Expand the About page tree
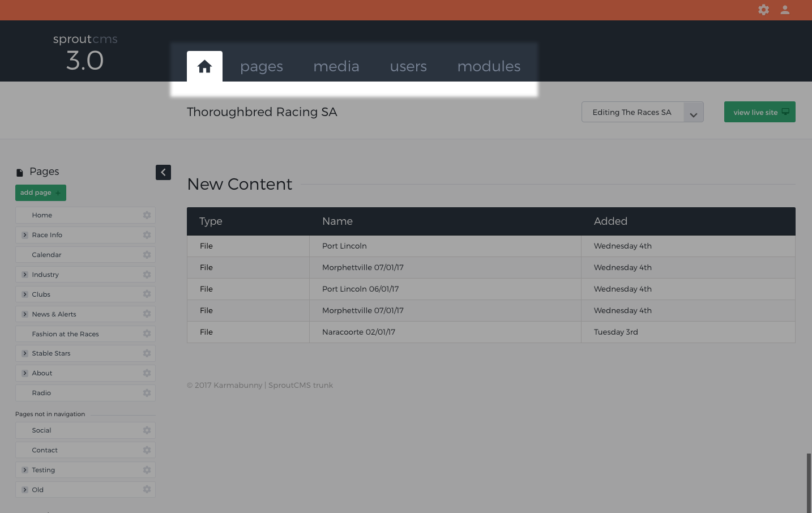This screenshot has width=812, height=513. click(x=25, y=373)
